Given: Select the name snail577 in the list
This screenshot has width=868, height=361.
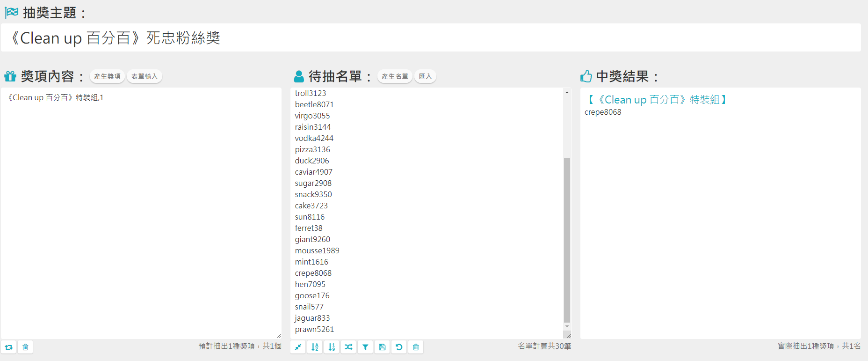Looking at the screenshot, I should point(309,307).
